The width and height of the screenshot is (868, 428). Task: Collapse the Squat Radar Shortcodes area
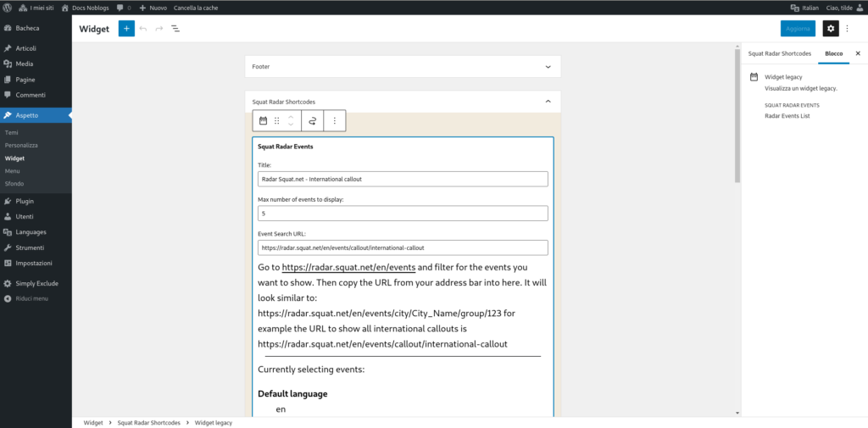[548, 102]
